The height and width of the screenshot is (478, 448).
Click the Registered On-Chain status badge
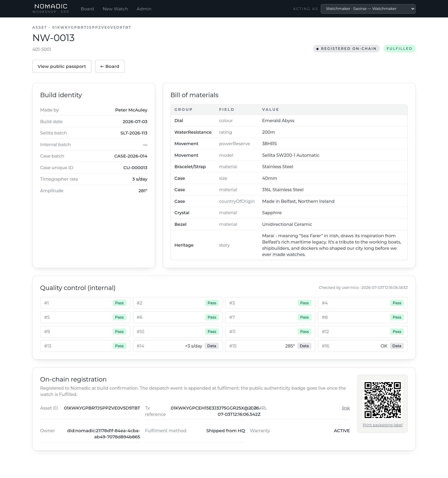point(346,49)
